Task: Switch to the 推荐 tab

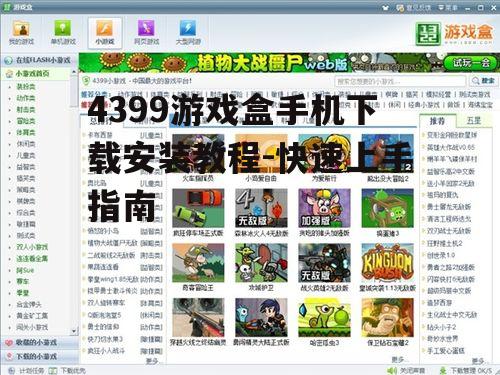Action: 437,121
